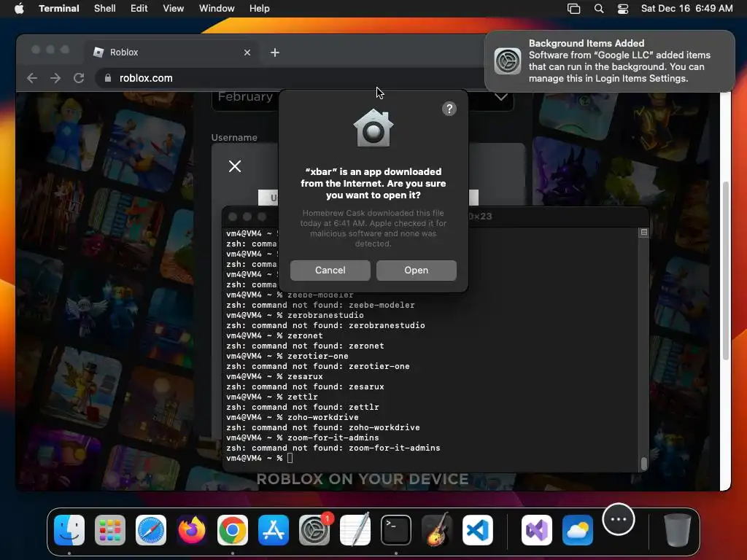
Task: Open the Edit menu
Action: (x=139, y=9)
